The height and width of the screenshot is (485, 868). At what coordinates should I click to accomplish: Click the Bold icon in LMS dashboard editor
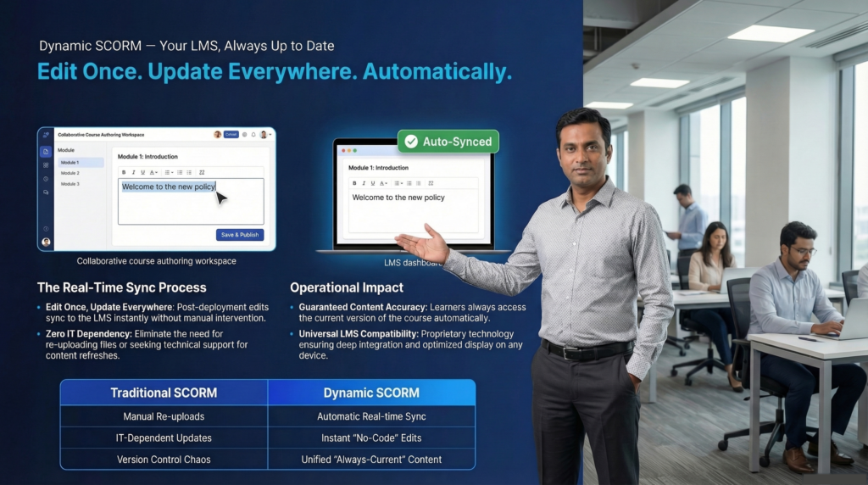354,182
